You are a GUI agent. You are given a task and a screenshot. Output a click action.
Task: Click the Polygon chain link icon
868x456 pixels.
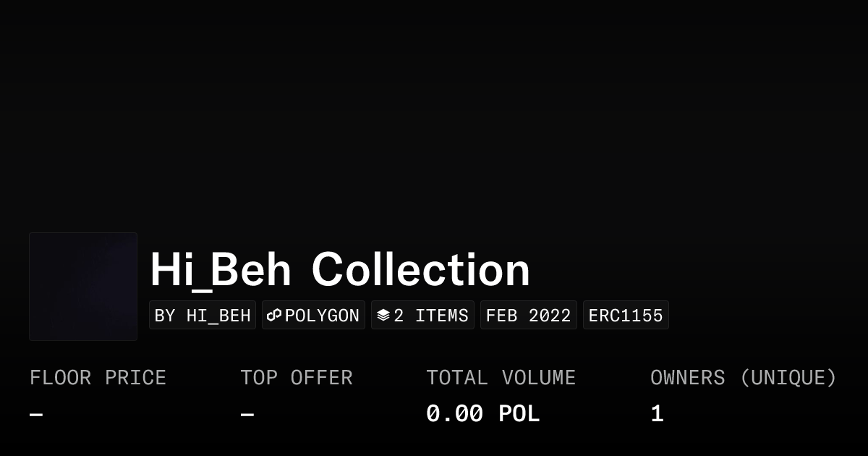[x=274, y=315]
